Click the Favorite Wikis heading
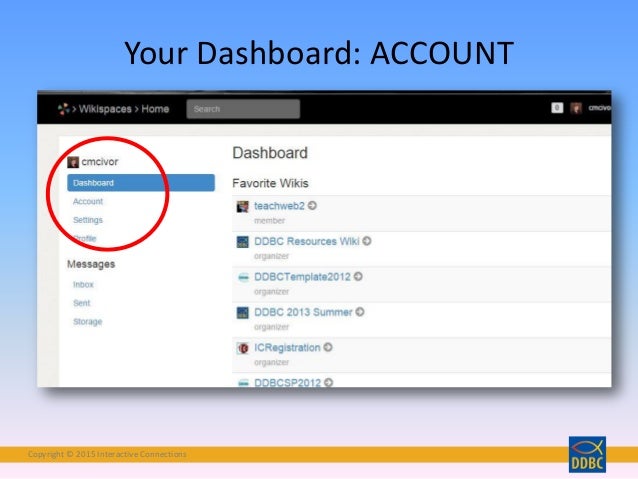 pyautogui.click(x=270, y=183)
